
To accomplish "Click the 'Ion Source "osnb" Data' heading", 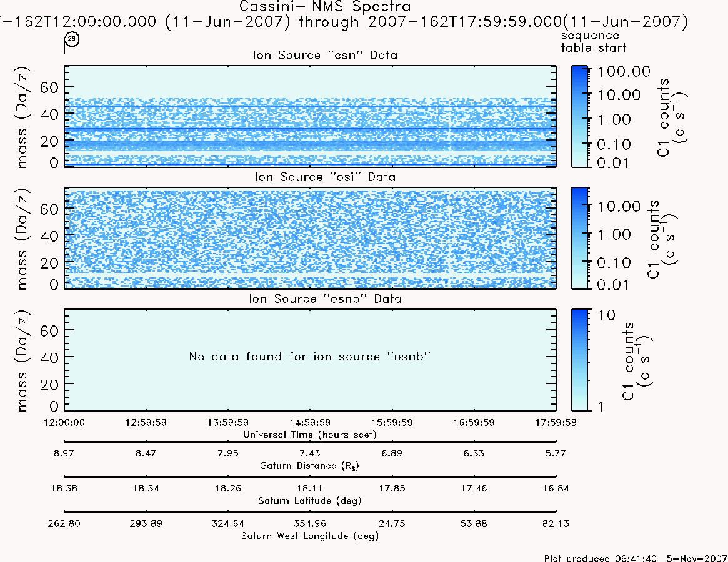I will pos(325,299).
